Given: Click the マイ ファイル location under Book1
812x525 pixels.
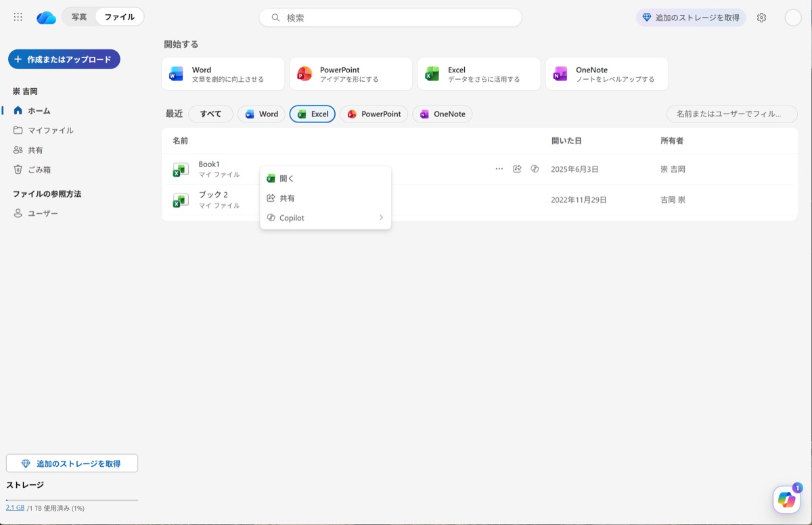Looking at the screenshot, I should (219, 175).
